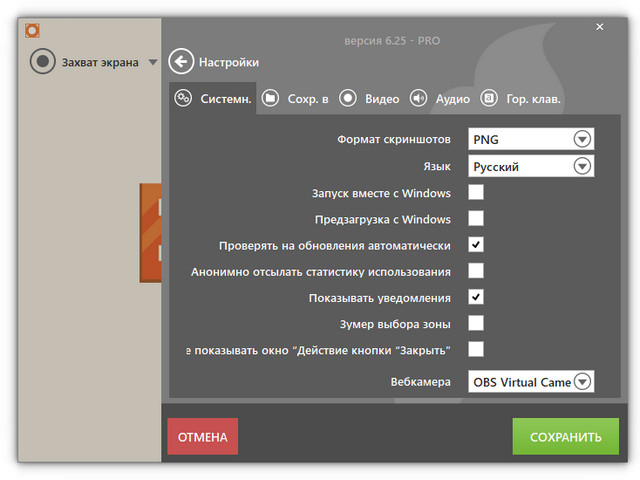The width and height of the screenshot is (640, 480).
Task: Open the Язык language dropdown
Action: [582, 166]
